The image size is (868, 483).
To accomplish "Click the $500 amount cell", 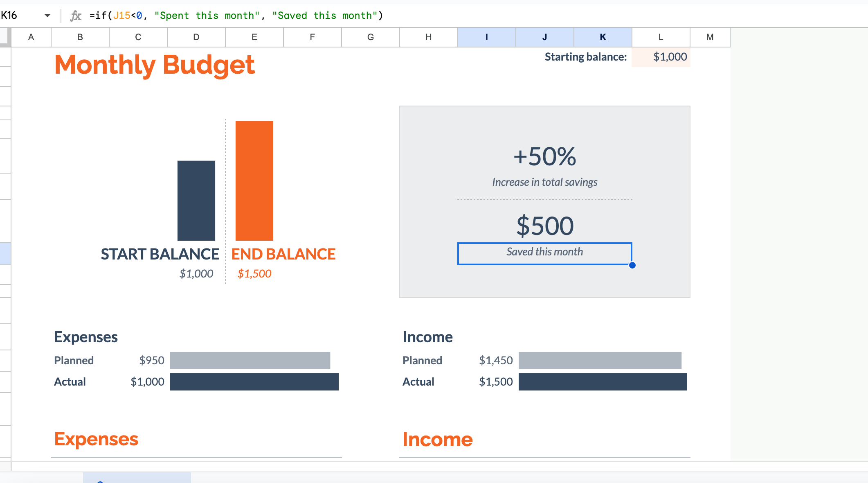I will (x=544, y=226).
